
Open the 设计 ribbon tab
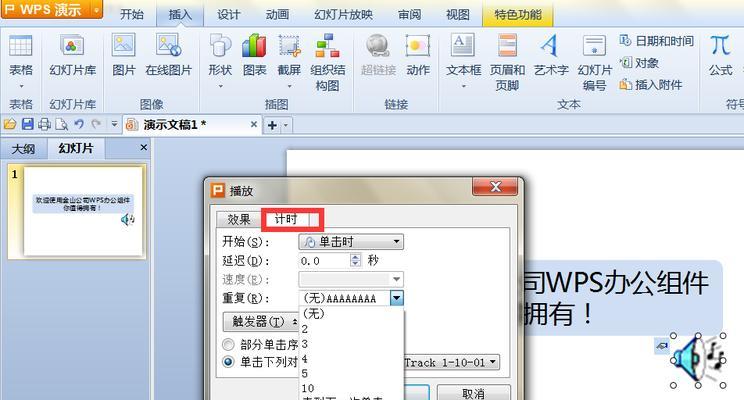coord(229,15)
